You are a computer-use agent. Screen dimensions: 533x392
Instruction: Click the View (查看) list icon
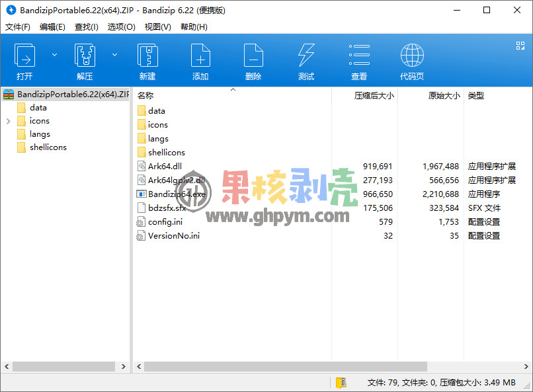coord(359,55)
